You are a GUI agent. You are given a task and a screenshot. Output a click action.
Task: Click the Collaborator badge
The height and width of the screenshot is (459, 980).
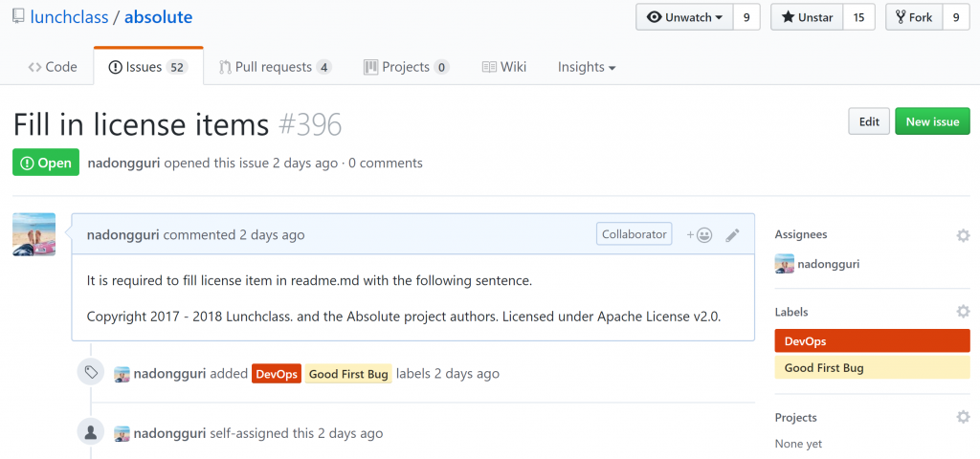[x=635, y=234]
